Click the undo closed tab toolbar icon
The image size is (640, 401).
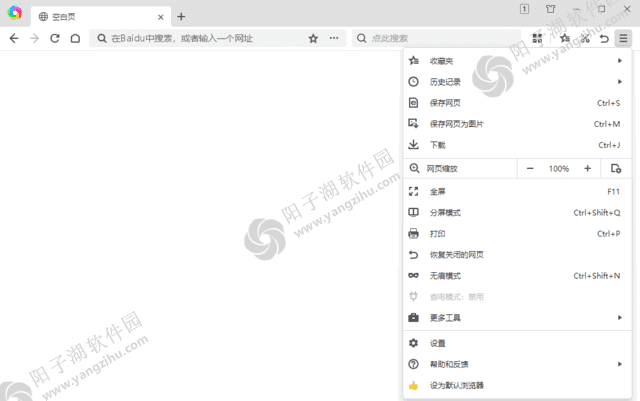pyautogui.click(x=604, y=38)
